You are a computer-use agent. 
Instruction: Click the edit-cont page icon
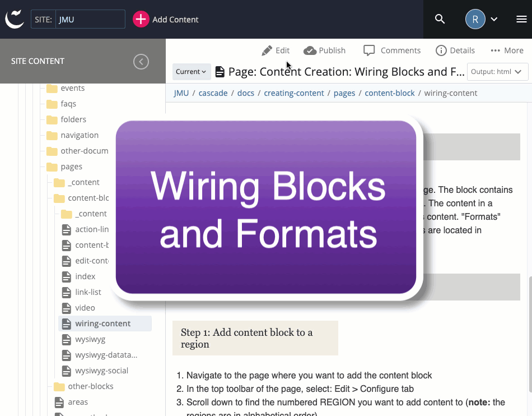[x=67, y=261]
